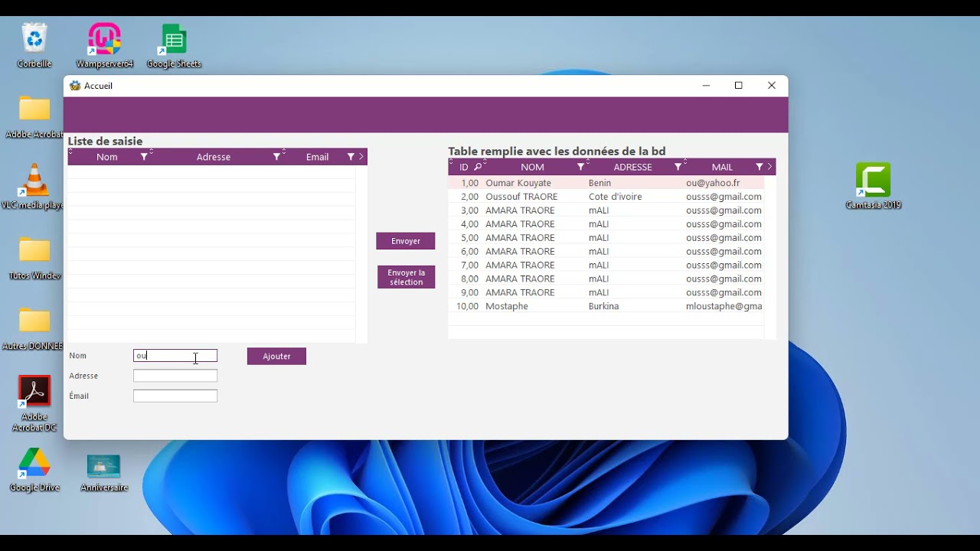Open Google Sheets desktop shortcut
The image size is (980, 551).
[x=174, y=46]
